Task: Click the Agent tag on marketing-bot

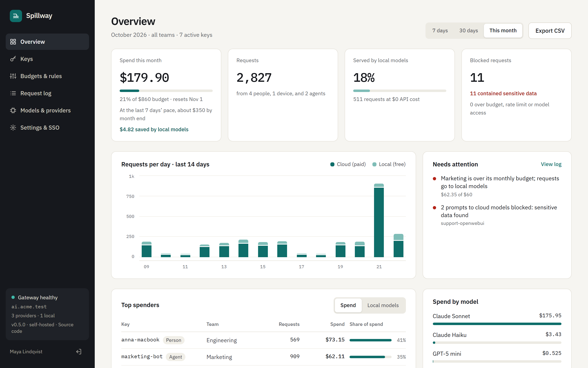Action: click(175, 357)
